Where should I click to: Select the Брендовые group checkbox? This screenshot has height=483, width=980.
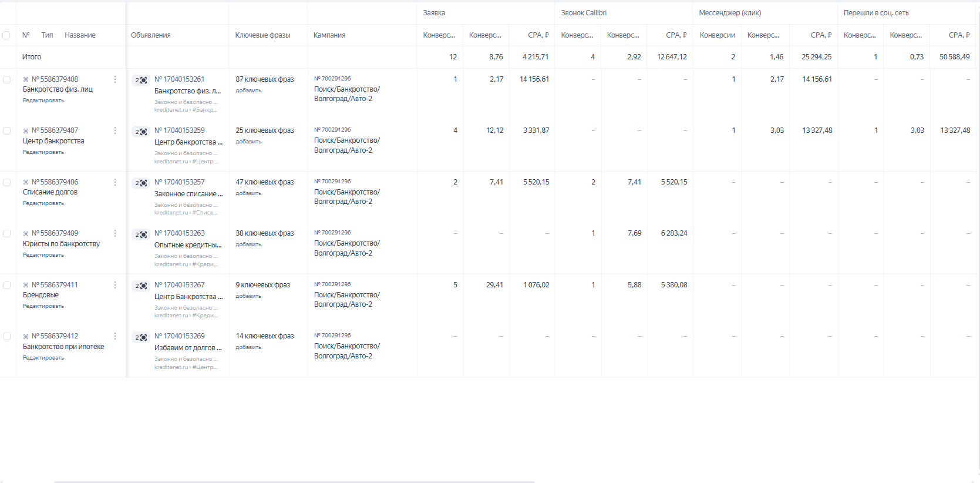(6, 285)
